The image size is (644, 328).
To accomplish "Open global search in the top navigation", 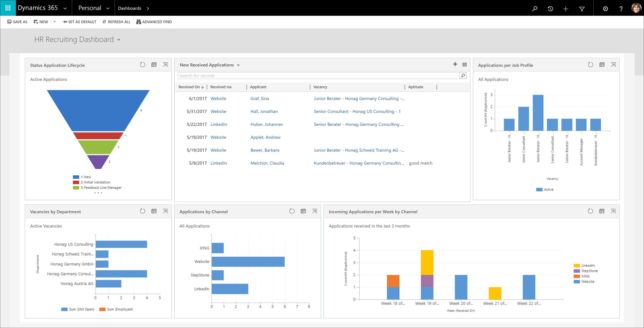I will (535, 8).
